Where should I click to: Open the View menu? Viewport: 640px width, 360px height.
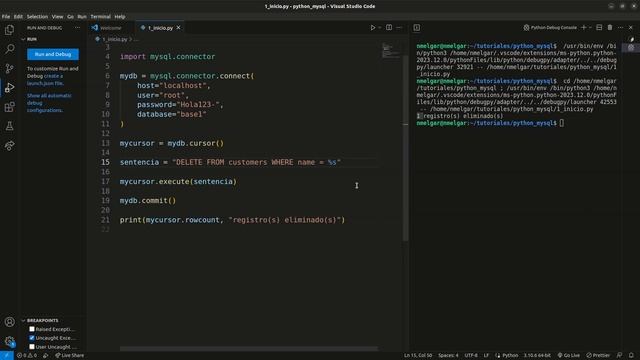[x=57, y=17]
